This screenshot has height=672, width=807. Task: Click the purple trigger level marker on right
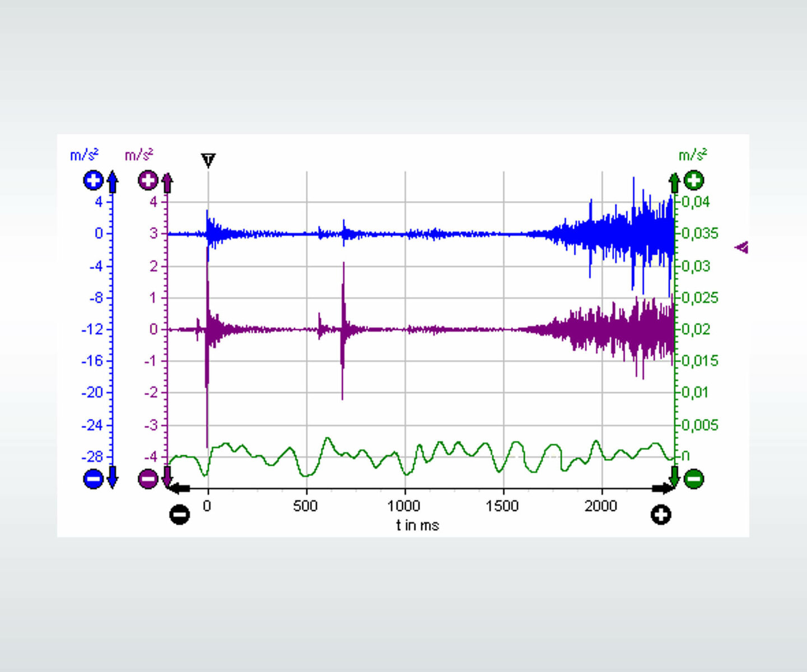(741, 247)
